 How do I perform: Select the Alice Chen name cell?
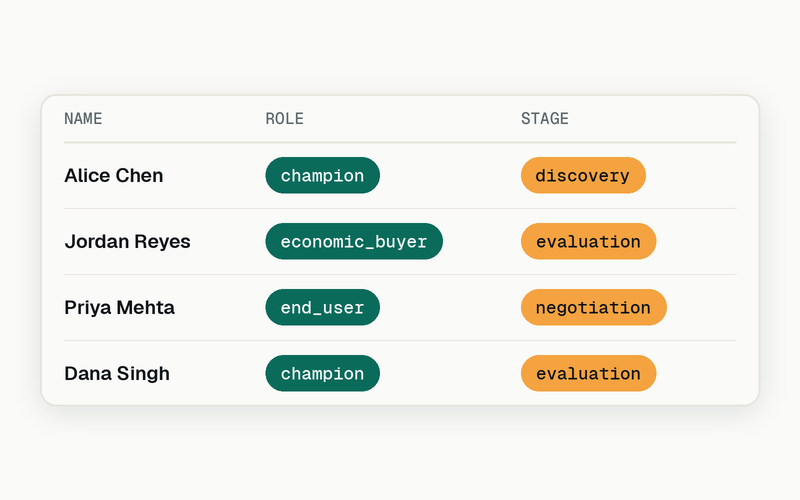point(114,176)
